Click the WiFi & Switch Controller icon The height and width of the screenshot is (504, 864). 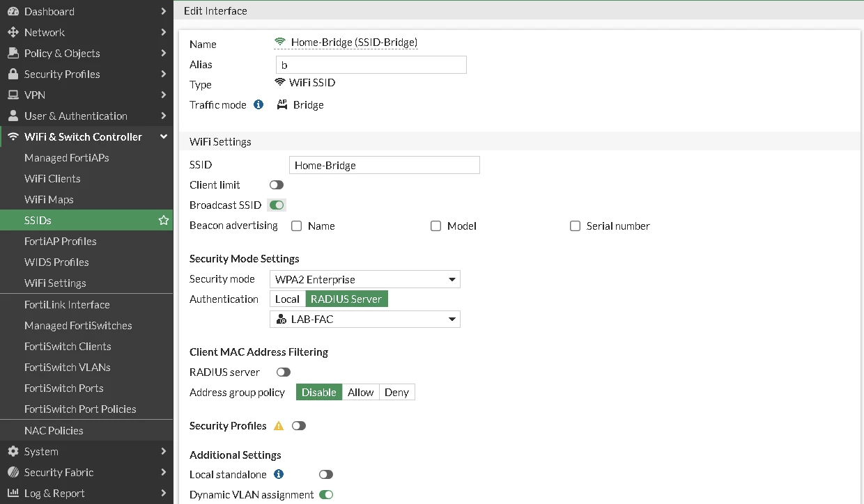(x=13, y=136)
